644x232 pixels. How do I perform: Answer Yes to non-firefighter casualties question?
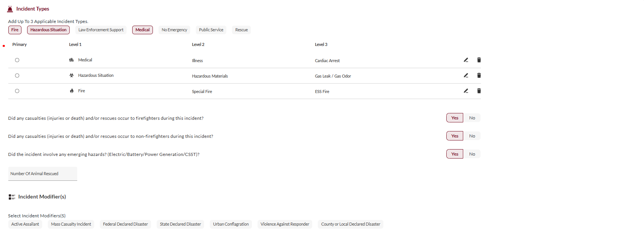coord(455,136)
